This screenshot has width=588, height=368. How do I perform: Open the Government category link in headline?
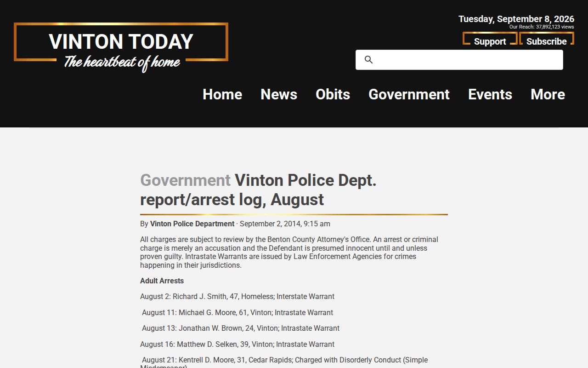[185, 180]
